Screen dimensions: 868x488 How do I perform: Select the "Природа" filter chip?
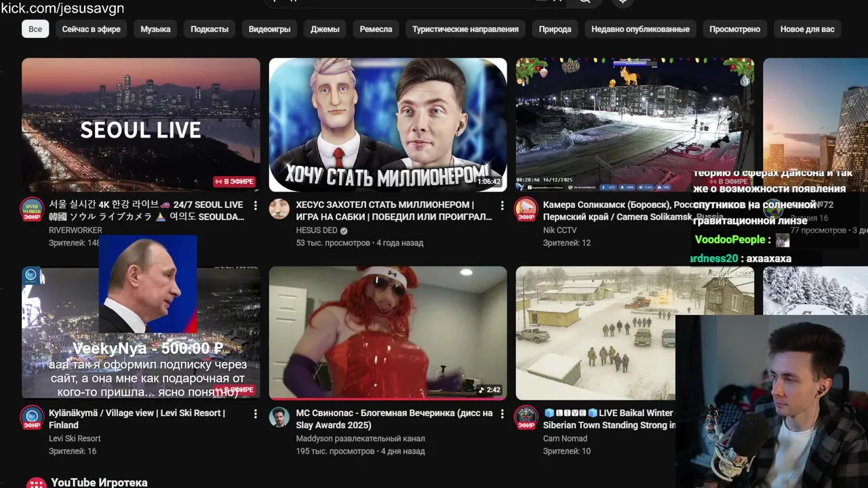pyautogui.click(x=555, y=29)
